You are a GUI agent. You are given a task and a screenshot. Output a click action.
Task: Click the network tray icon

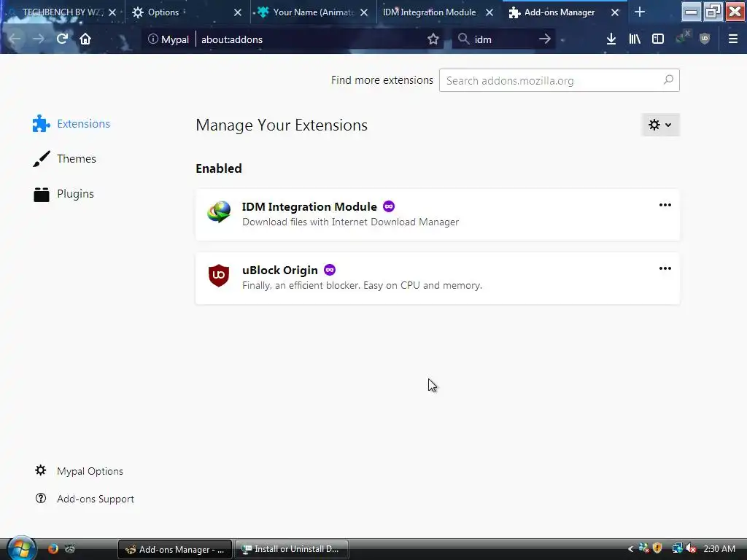[676, 548]
